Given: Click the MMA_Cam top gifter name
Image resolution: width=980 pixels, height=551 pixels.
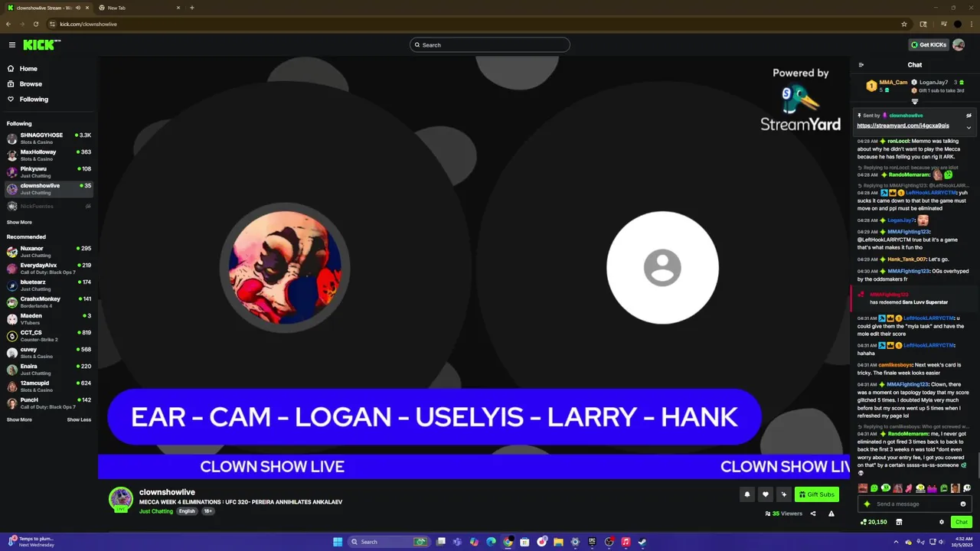Looking at the screenshot, I should (893, 82).
